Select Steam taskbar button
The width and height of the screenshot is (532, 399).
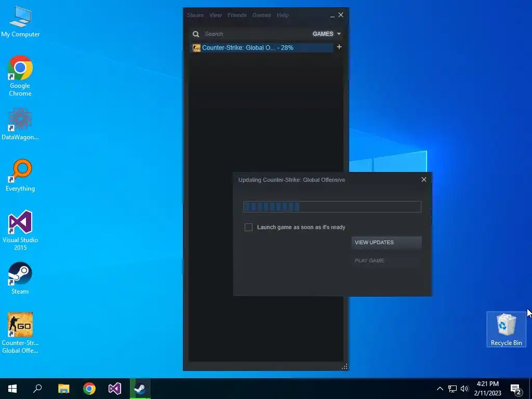pos(140,389)
